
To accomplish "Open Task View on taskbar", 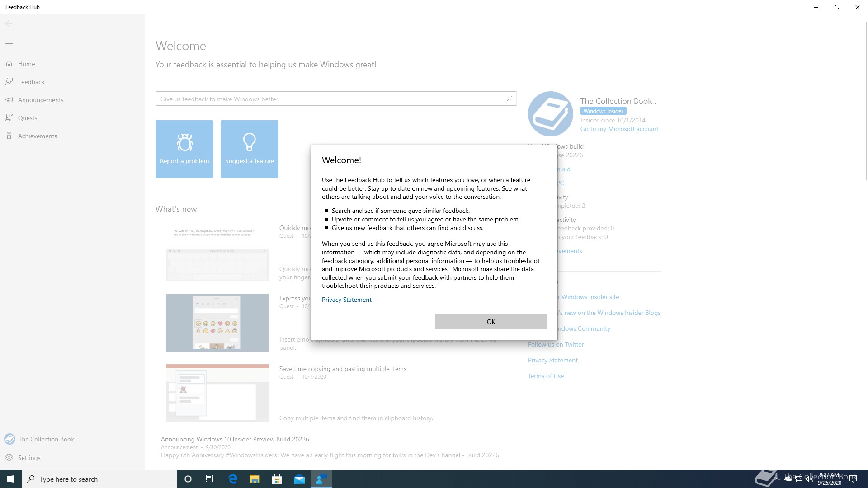I will click(210, 479).
